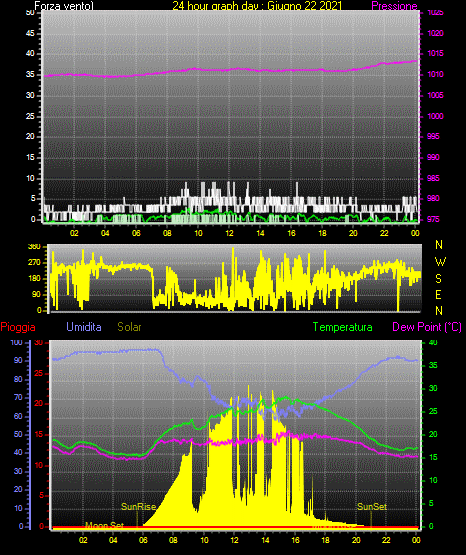
Task: Click the '35' temperature axis value
Action: tap(433, 365)
